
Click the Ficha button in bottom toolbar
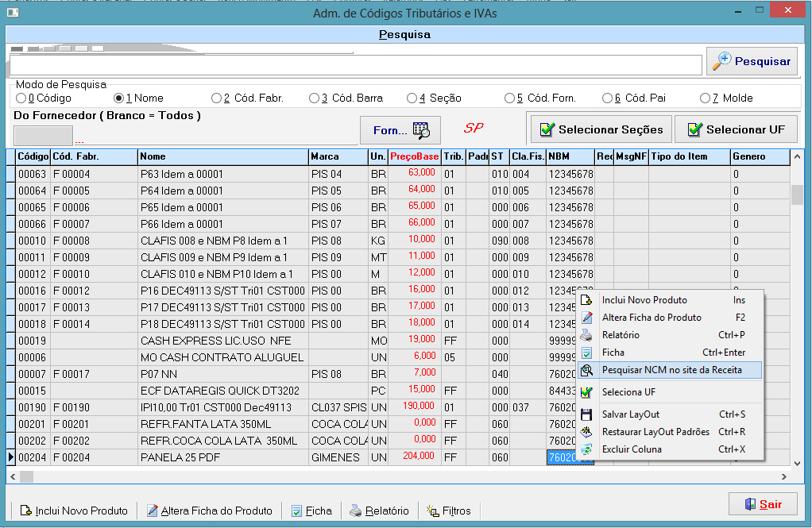pyautogui.click(x=311, y=511)
